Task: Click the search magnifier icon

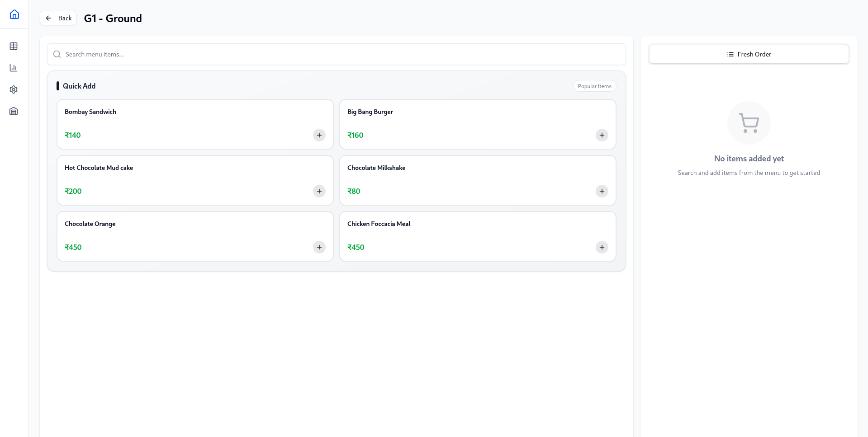Action: [57, 54]
